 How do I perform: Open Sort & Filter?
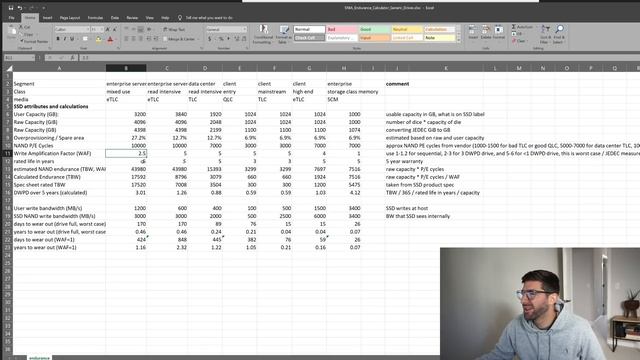(545, 34)
